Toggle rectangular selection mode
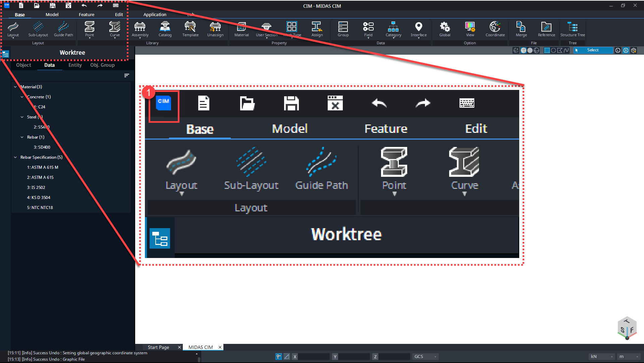644x363 pixels. (x=547, y=50)
